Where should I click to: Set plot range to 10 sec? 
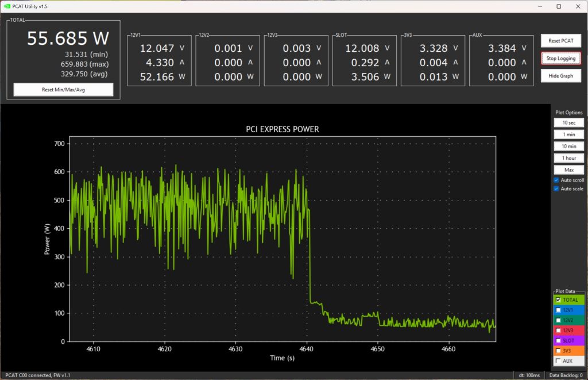(x=568, y=122)
